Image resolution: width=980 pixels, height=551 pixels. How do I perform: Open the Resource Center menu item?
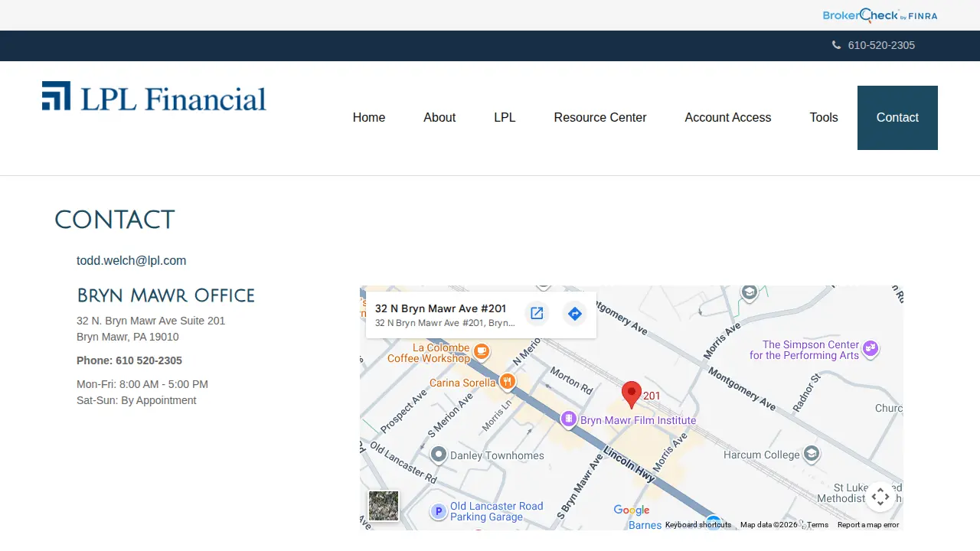600,117
